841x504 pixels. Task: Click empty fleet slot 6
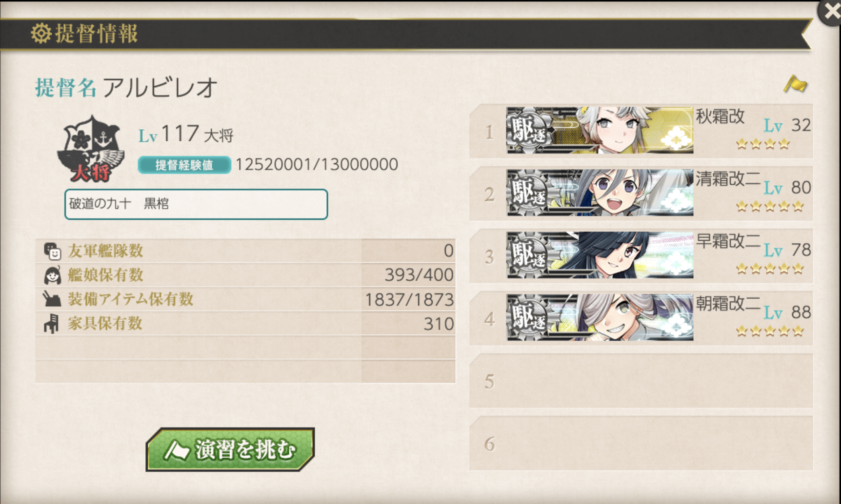point(641,443)
